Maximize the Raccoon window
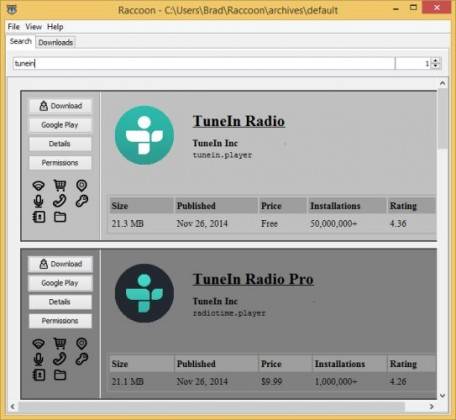 click(x=413, y=8)
